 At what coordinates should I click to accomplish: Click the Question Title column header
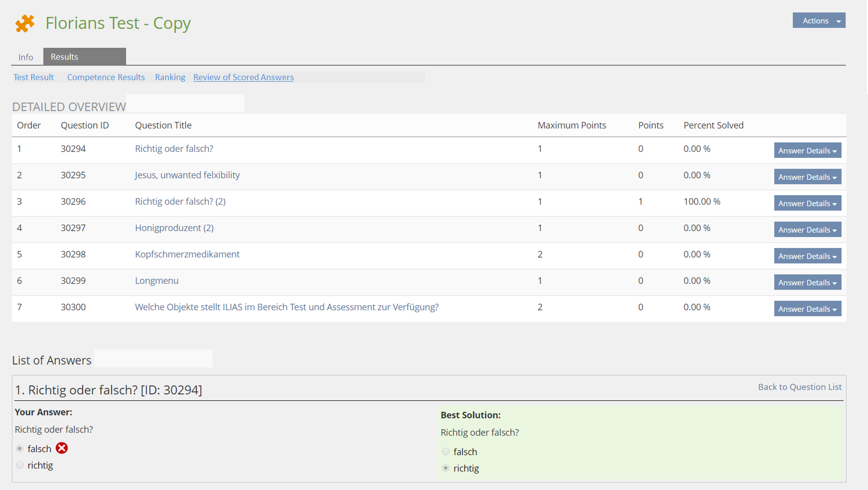tap(163, 125)
